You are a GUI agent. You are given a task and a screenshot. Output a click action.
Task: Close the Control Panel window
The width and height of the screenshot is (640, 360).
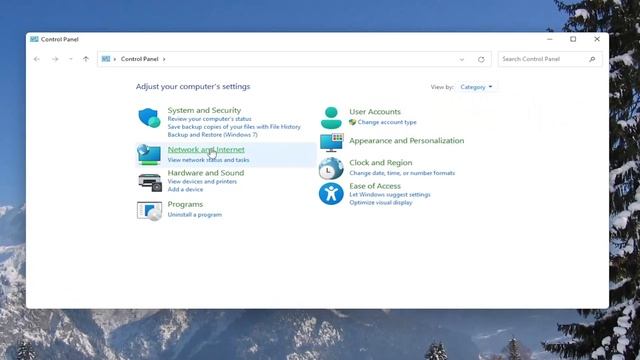tap(597, 39)
